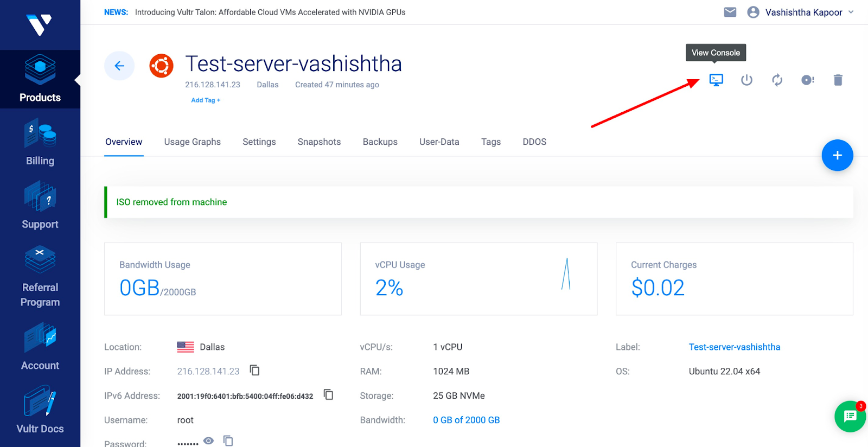Screen dimensions: 868x447
Task: Select the DDOS tab
Action: (534, 142)
